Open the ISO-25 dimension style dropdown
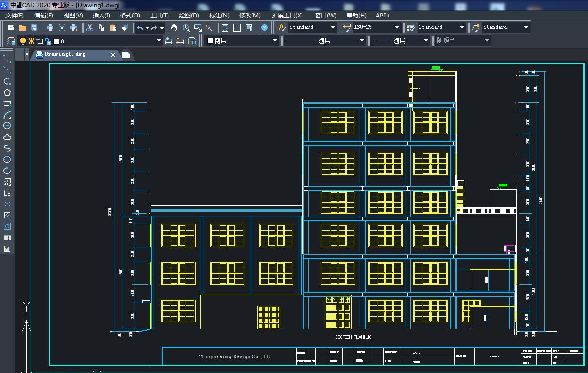 coord(397,27)
